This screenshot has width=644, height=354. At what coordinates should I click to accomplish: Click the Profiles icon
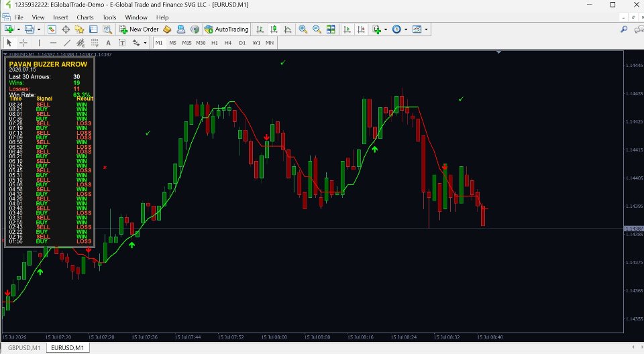pos(29,29)
